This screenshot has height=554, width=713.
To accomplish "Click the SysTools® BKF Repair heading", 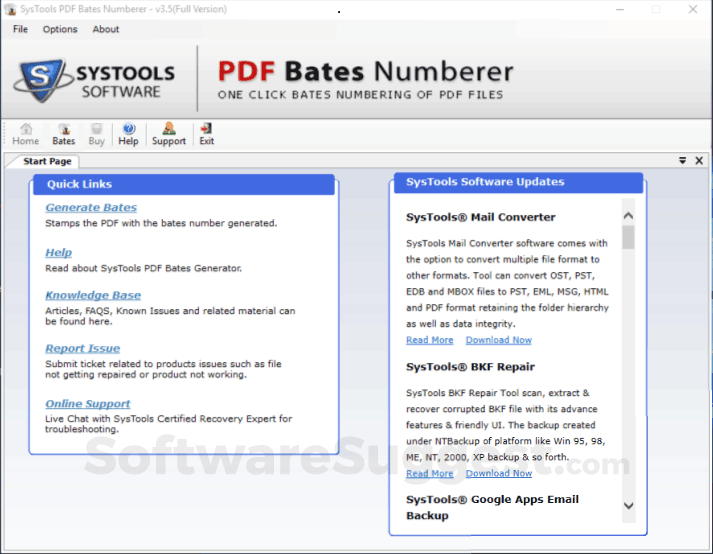I will coord(470,367).
